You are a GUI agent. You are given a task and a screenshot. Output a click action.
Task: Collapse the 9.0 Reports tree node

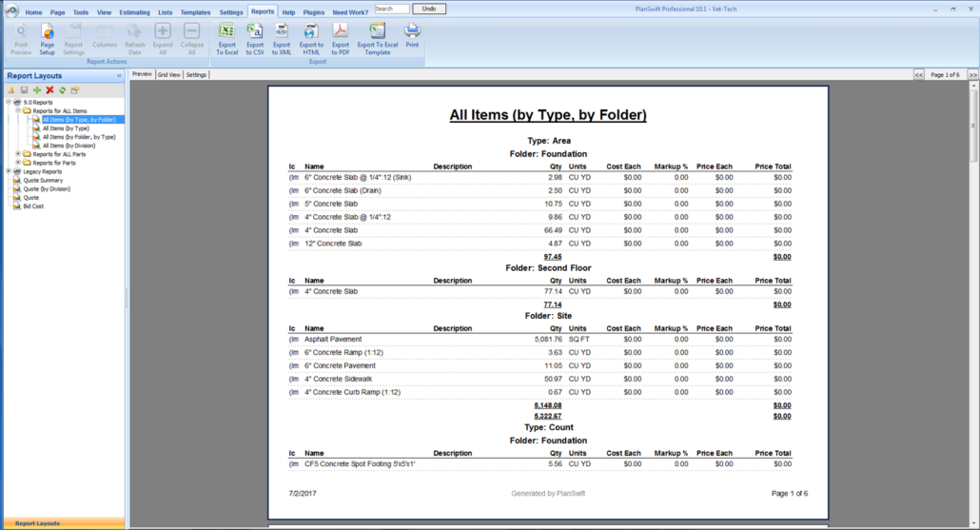(x=8, y=103)
